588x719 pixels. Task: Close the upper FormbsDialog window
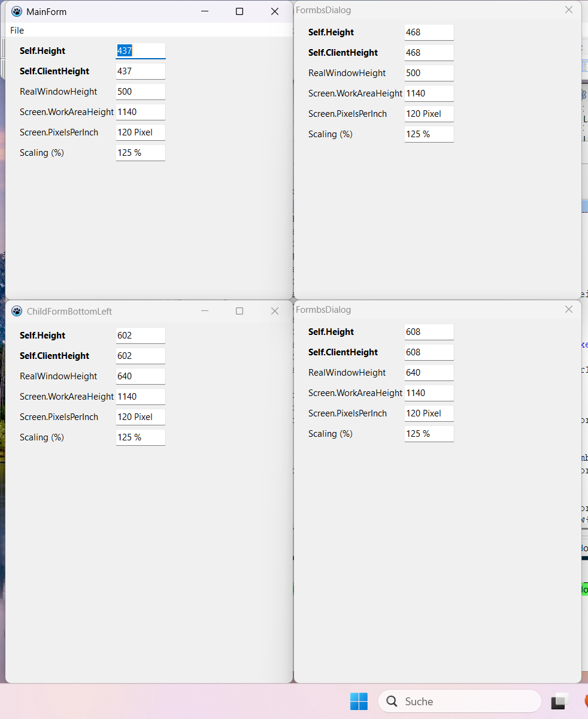point(569,10)
